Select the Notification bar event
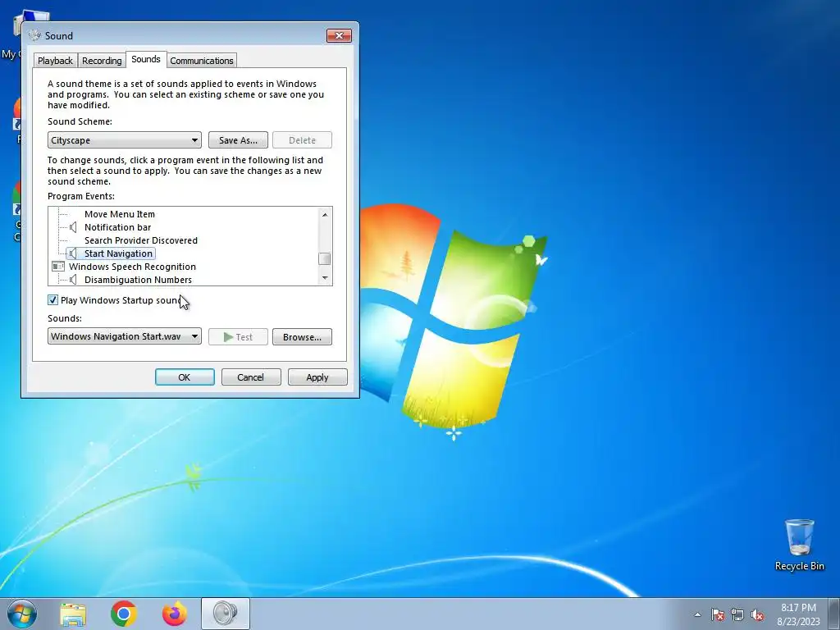This screenshot has height=630, width=840. tap(117, 227)
